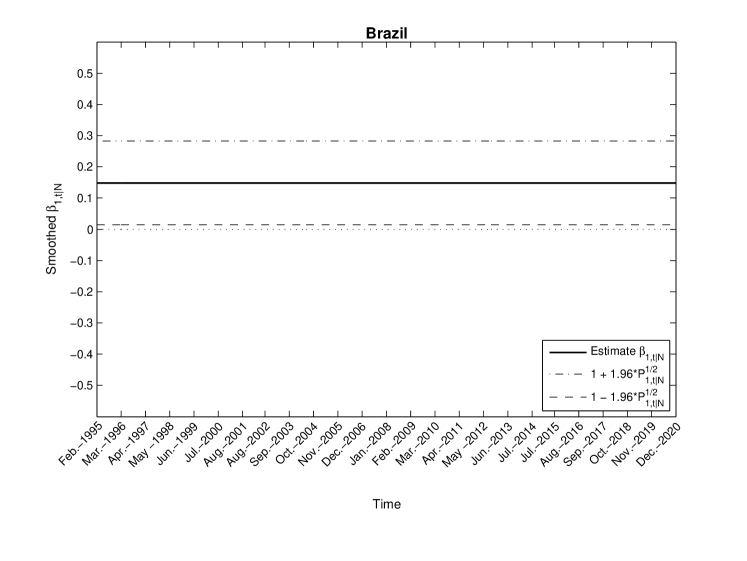Click the 'Jun.−2013' date label
This screenshot has height=561, width=747.
(x=490, y=444)
